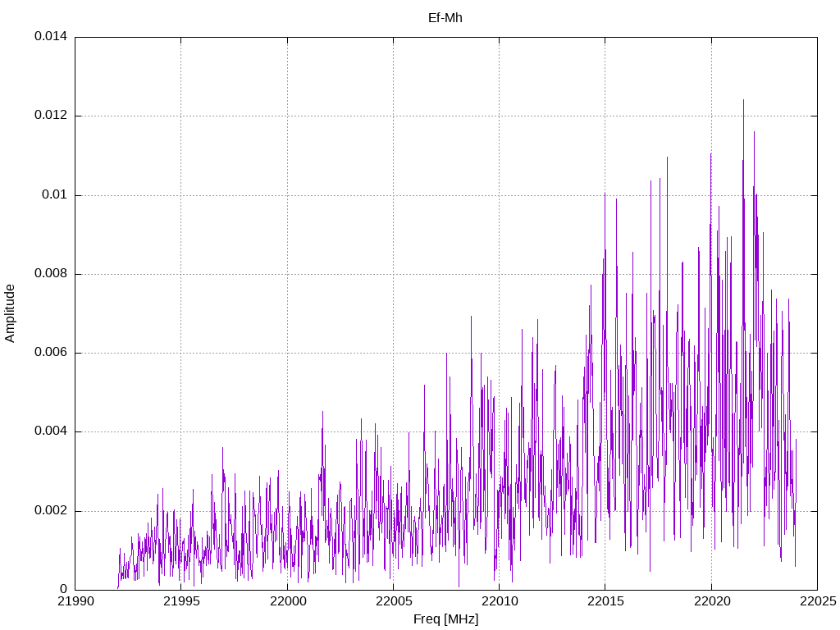Click the tip of the tallest spectrum peak

[743, 100]
